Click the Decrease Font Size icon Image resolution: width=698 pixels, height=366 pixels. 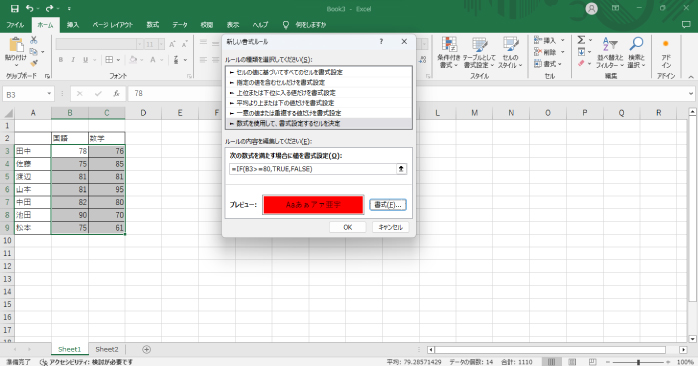click(x=184, y=44)
